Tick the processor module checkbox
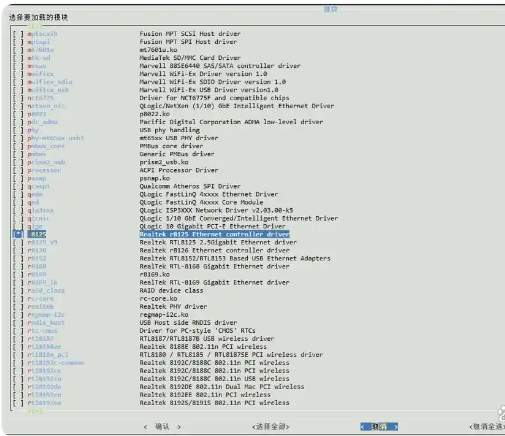505x436 pixels. click(x=18, y=170)
